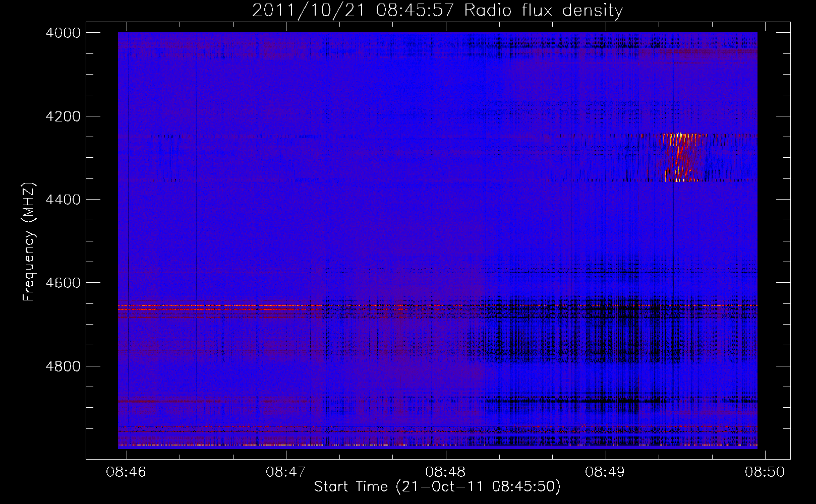Click the 'Start Time (21-Oct-11 08:45:50)' axis title
This screenshot has width=816, height=504.
click(437, 487)
